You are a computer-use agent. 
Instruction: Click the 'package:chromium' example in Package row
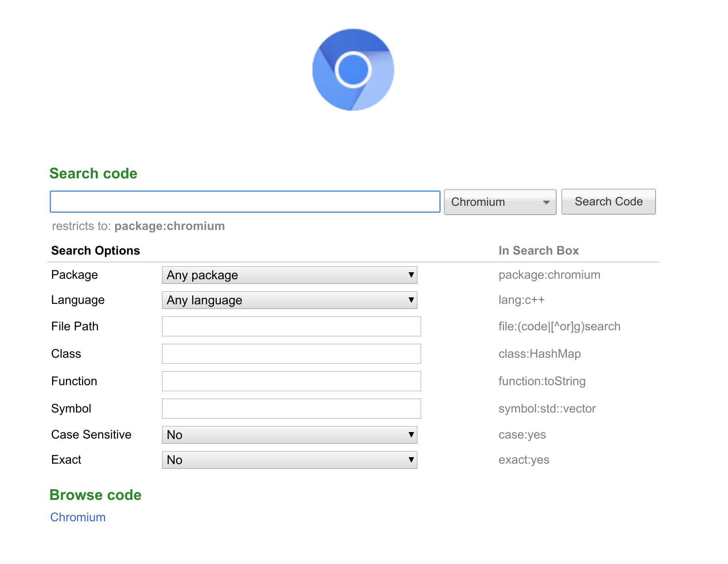point(549,275)
